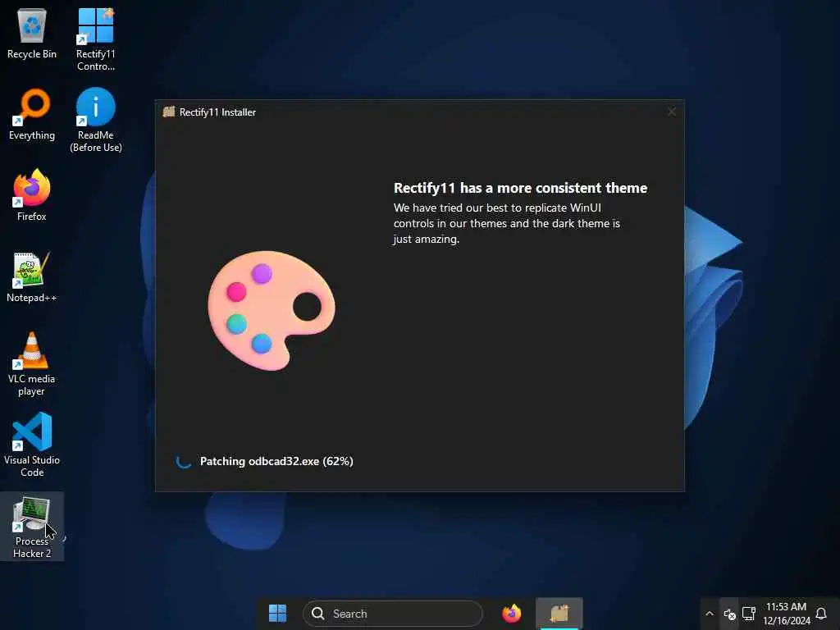Open Firefox from the taskbar
This screenshot has width=840, height=630.
[511, 614]
